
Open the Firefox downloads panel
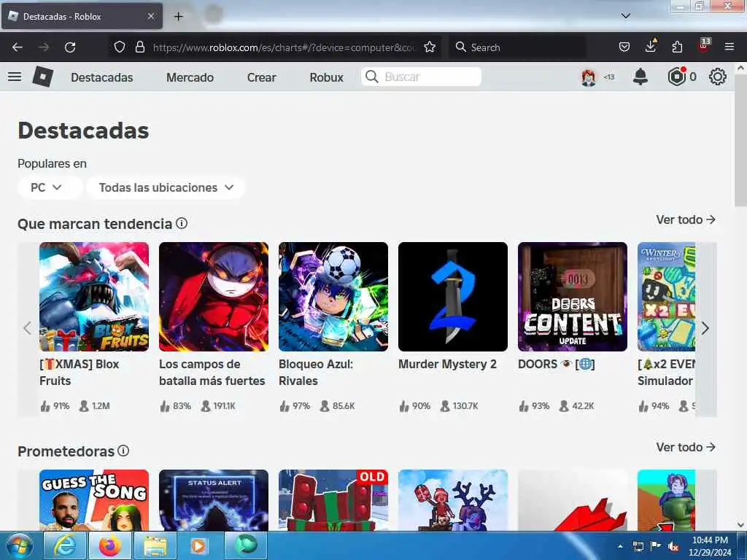(651, 46)
